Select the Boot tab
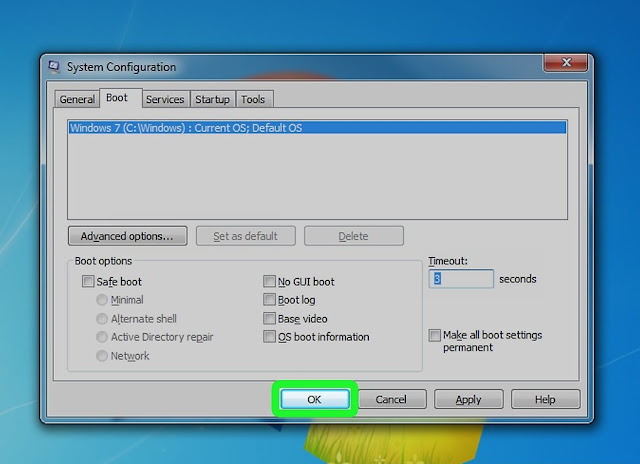 pyautogui.click(x=121, y=98)
